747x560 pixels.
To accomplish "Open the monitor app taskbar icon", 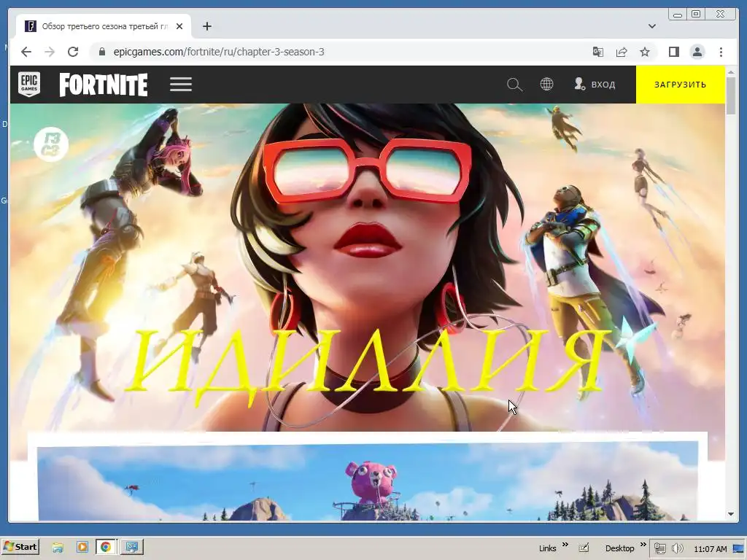I will point(132,547).
